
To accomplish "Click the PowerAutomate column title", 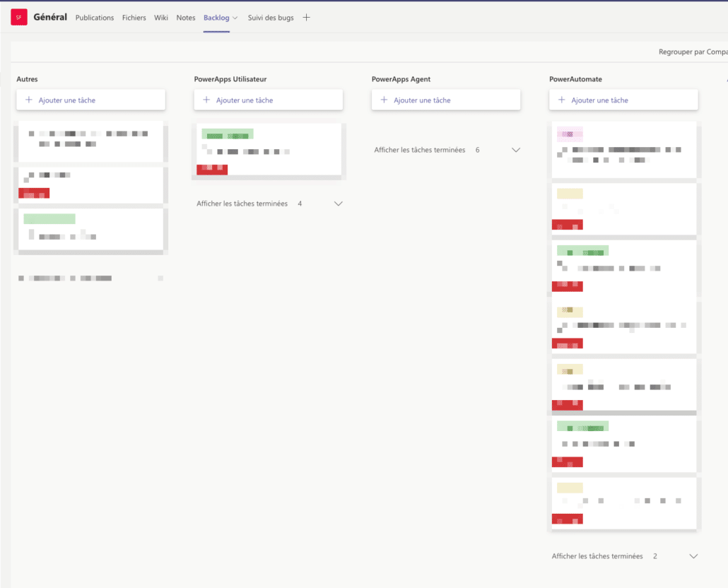I will coord(576,79).
